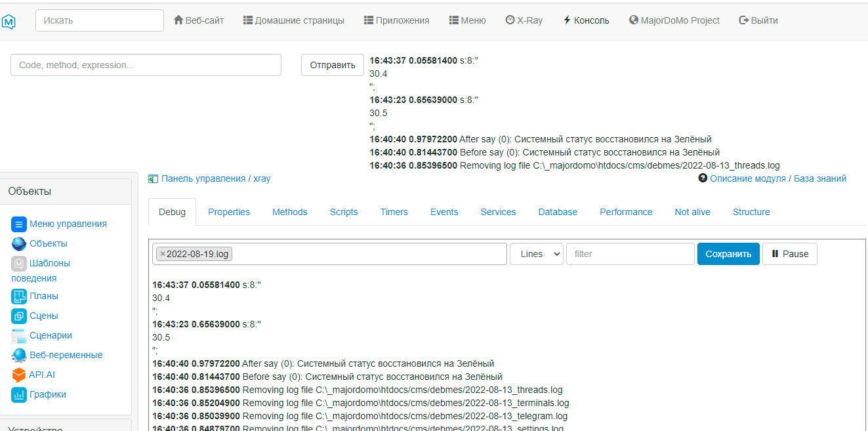Viewport: 868px width, 431px height.
Task: Click Выйти to log out
Action: pos(758,20)
